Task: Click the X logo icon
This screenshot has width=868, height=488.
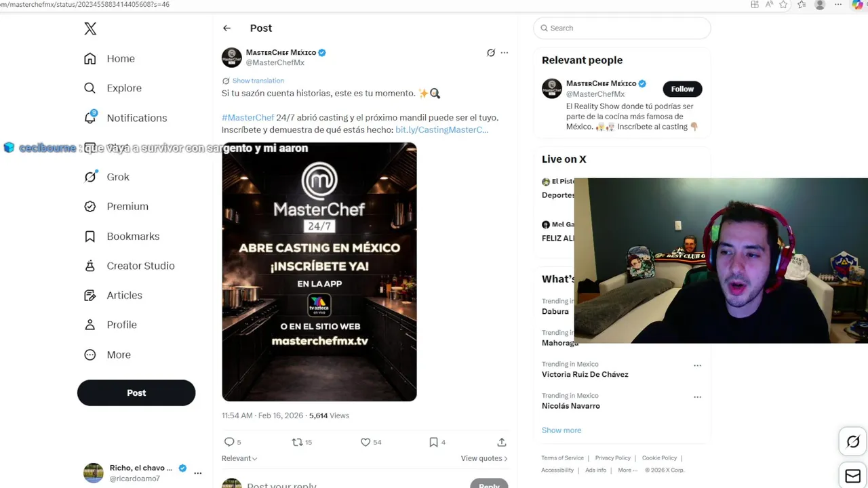Action: tap(90, 28)
